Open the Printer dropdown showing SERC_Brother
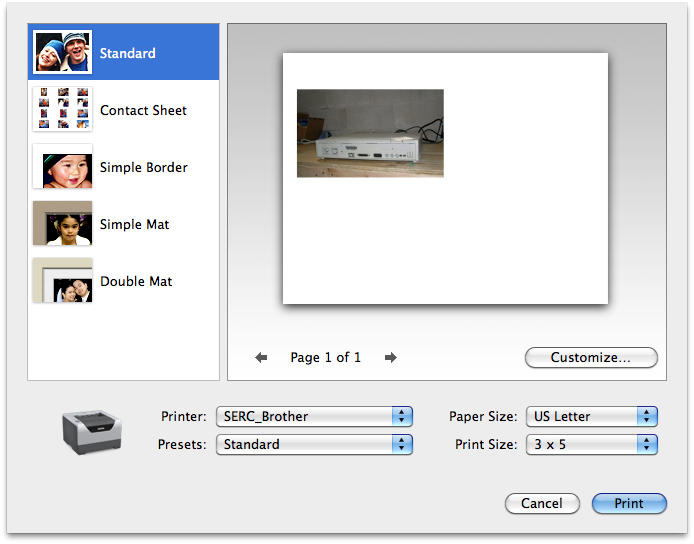Image resolution: width=694 pixels, height=544 pixels. (x=314, y=417)
